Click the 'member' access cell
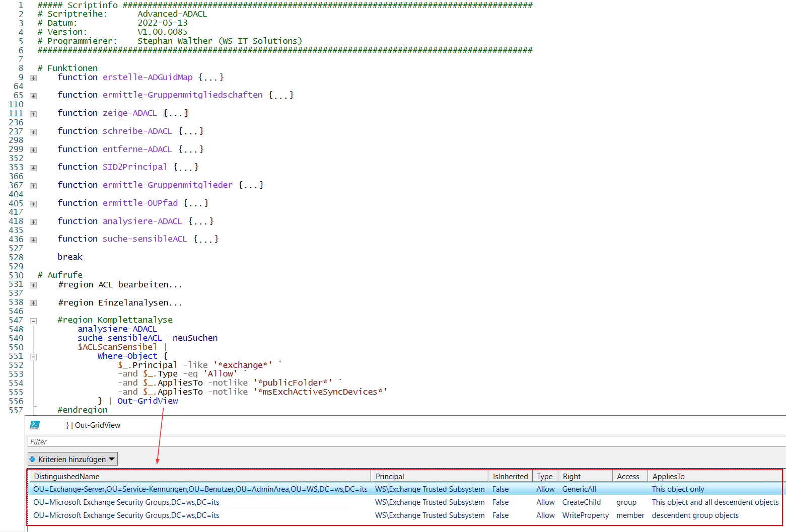 pyautogui.click(x=630, y=515)
